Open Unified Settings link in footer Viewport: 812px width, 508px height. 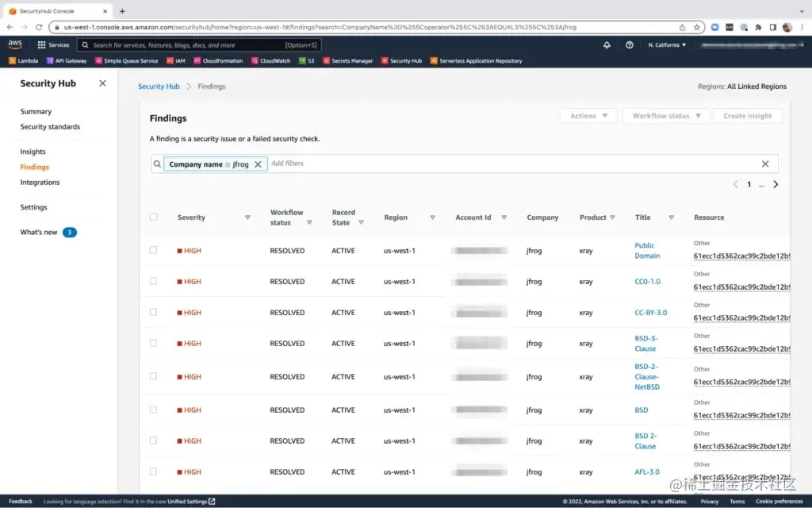(x=191, y=502)
